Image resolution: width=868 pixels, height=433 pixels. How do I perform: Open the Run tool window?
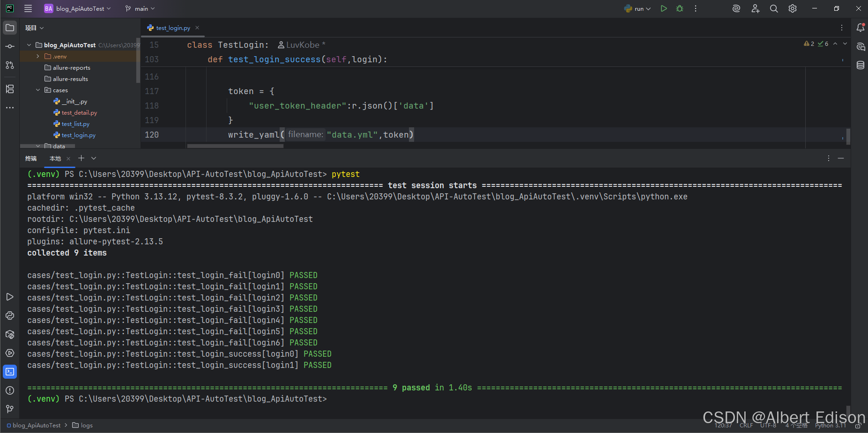click(x=10, y=297)
